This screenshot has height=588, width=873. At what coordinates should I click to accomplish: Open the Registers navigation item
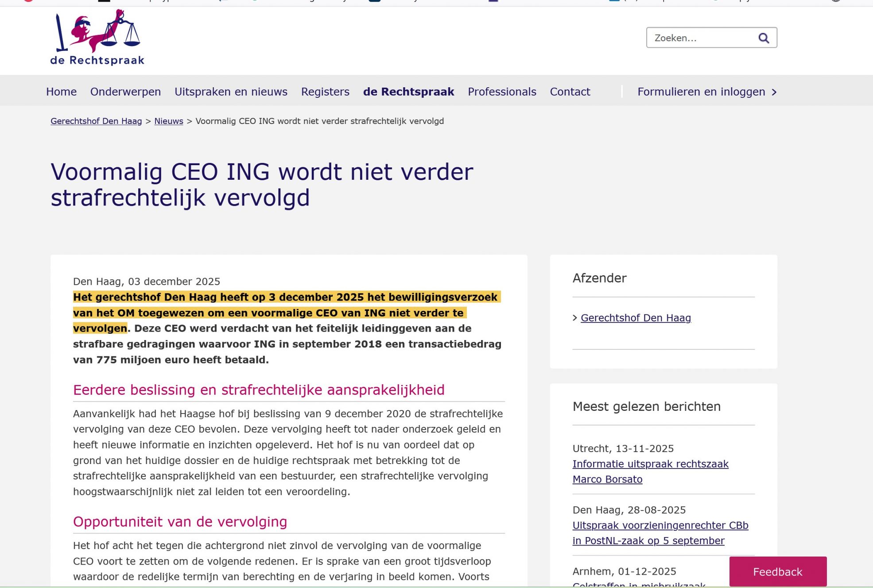click(325, 92)
